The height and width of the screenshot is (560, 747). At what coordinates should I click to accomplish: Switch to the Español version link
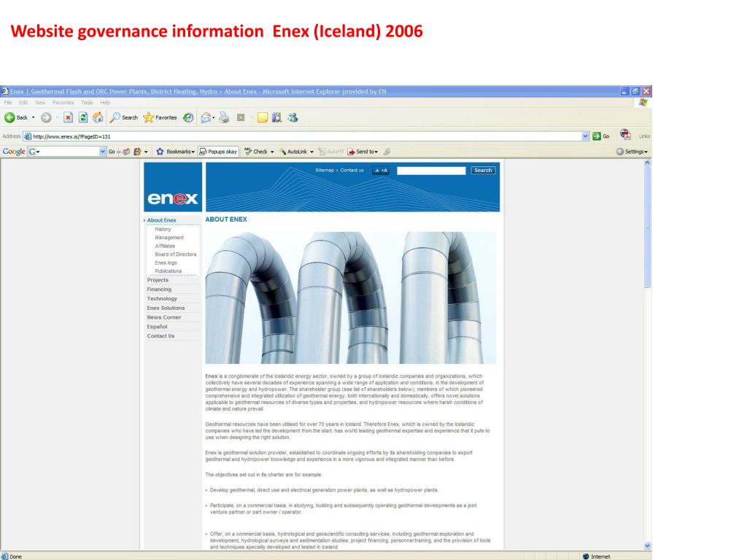[x=158, y=327]
